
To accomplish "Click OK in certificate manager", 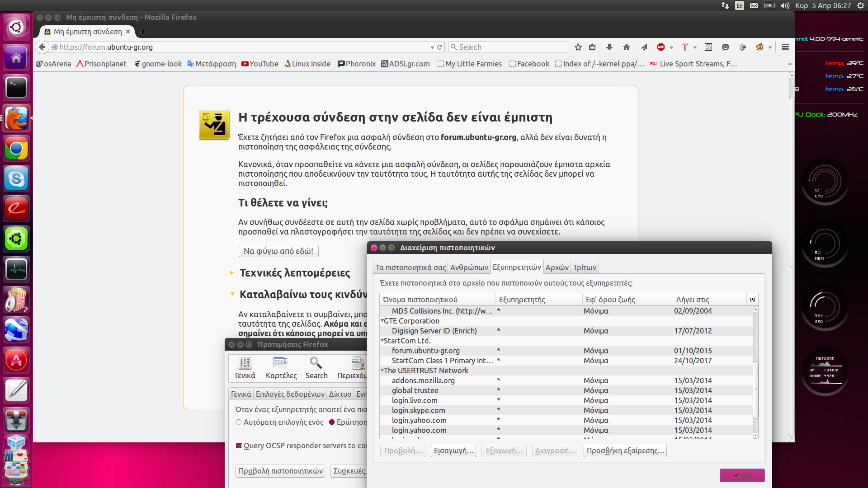I will (742, 475).
